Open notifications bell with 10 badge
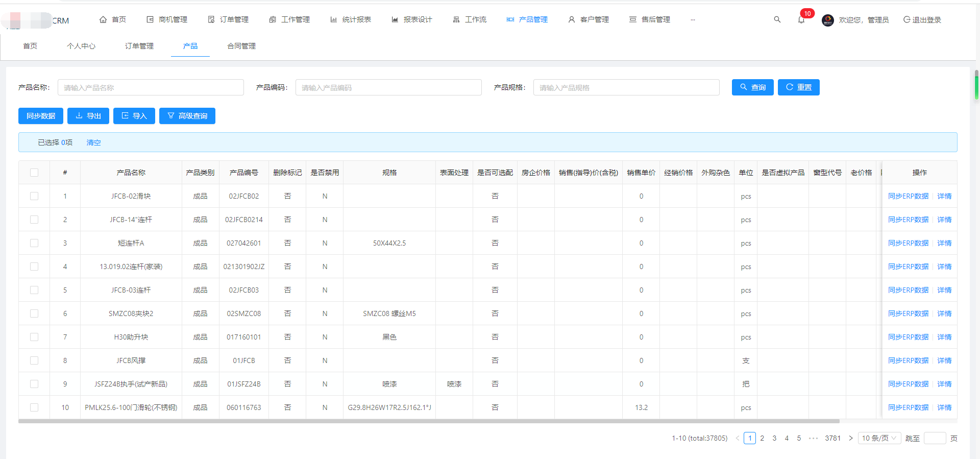This screenshot has height=459, width=980. [x=801, y=19]
